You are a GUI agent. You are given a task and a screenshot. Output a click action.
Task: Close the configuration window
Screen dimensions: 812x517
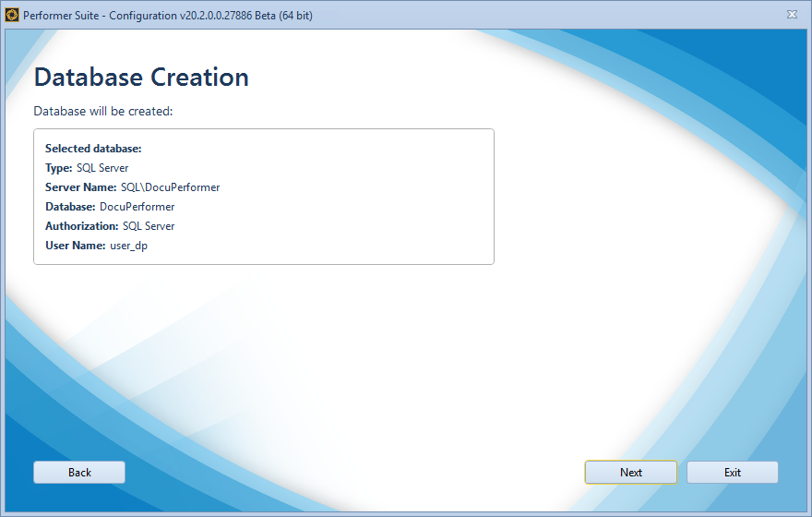tap(792, 15)
